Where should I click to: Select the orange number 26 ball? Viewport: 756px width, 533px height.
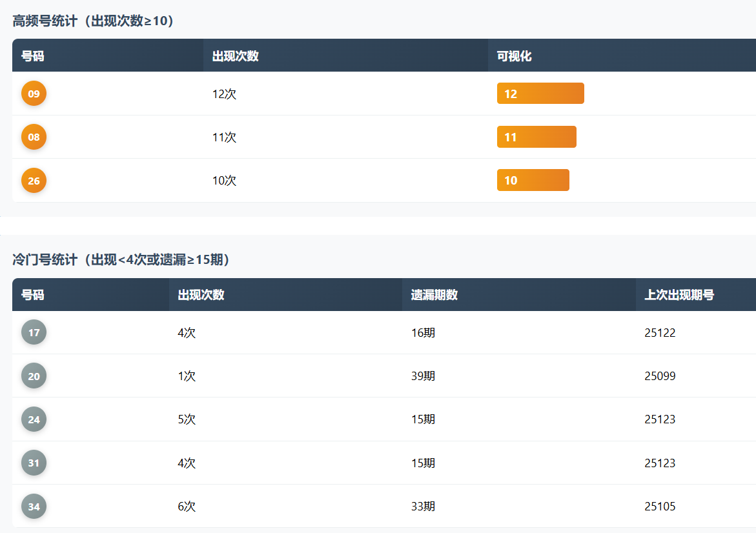34,181
